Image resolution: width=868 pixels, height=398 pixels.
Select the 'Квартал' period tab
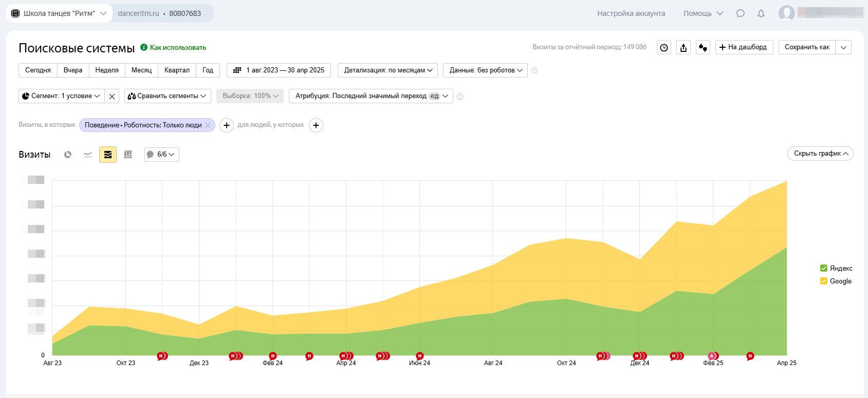[177, 70]
